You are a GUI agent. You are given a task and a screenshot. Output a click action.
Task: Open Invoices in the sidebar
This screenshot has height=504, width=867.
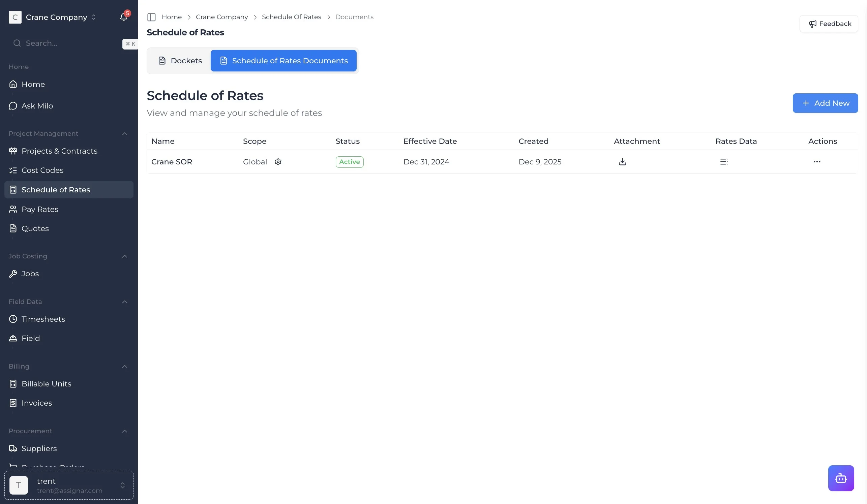tap(36, 403)
